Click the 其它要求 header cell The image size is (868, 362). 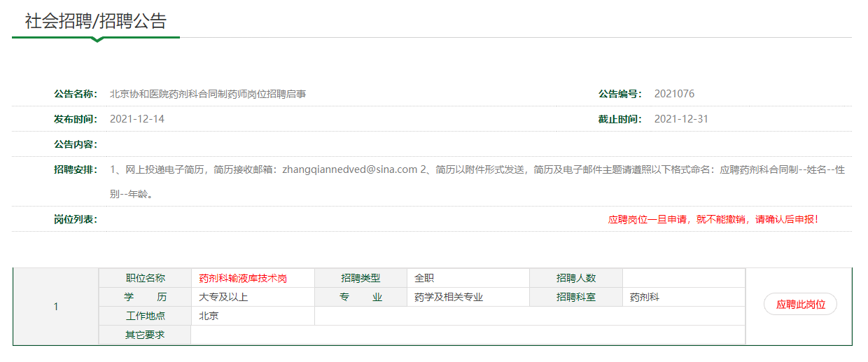145,335
